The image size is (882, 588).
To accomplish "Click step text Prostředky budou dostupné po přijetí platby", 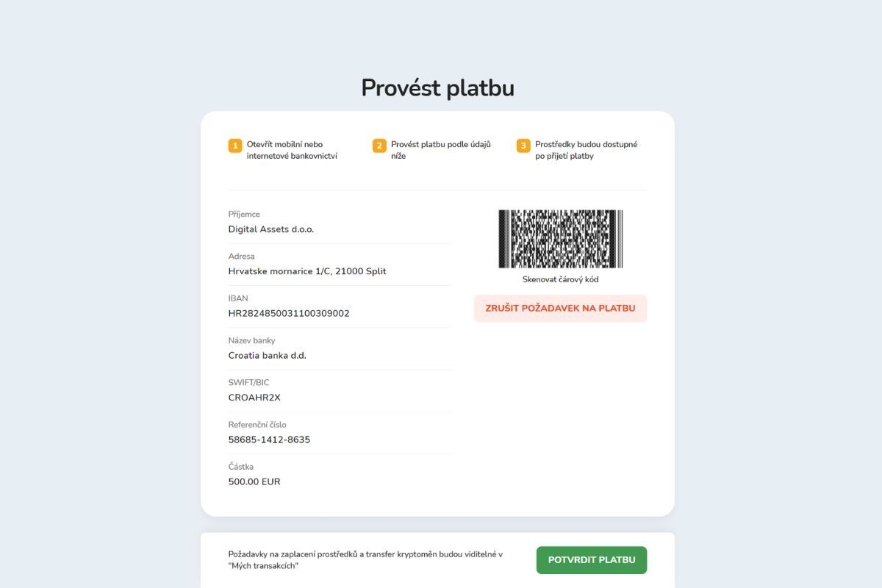I will click(x=586, y=150).
